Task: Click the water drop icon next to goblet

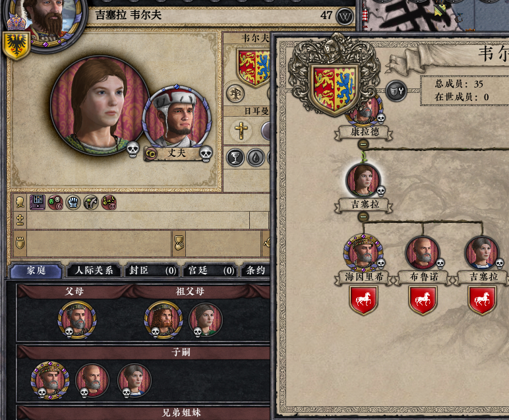Action: (x=256, y=158)
